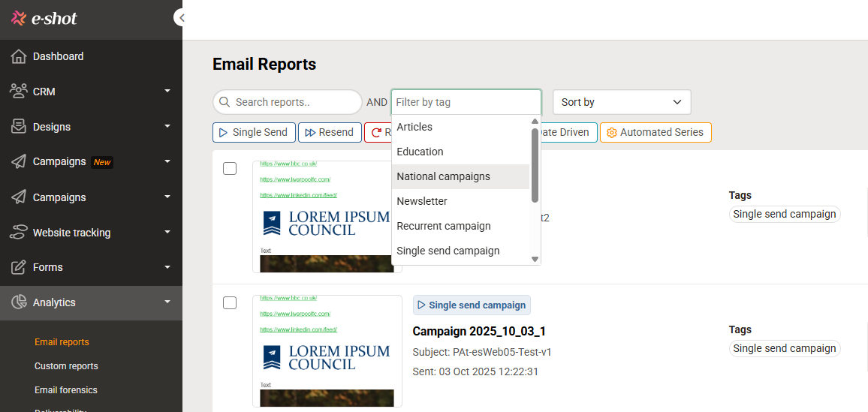Click the Single send campaign tag for Campaign 2025_10_03_1

tap(785, 348)
